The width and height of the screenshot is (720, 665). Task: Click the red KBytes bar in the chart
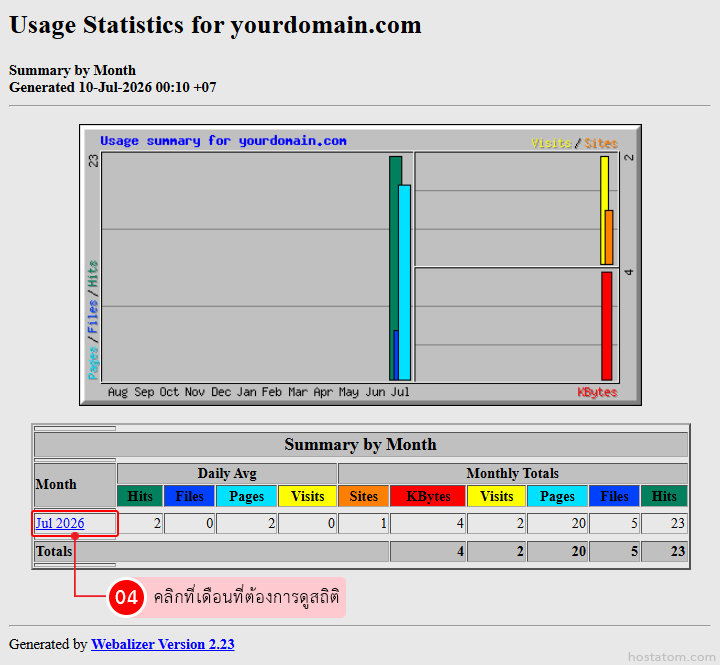(607, 326)
